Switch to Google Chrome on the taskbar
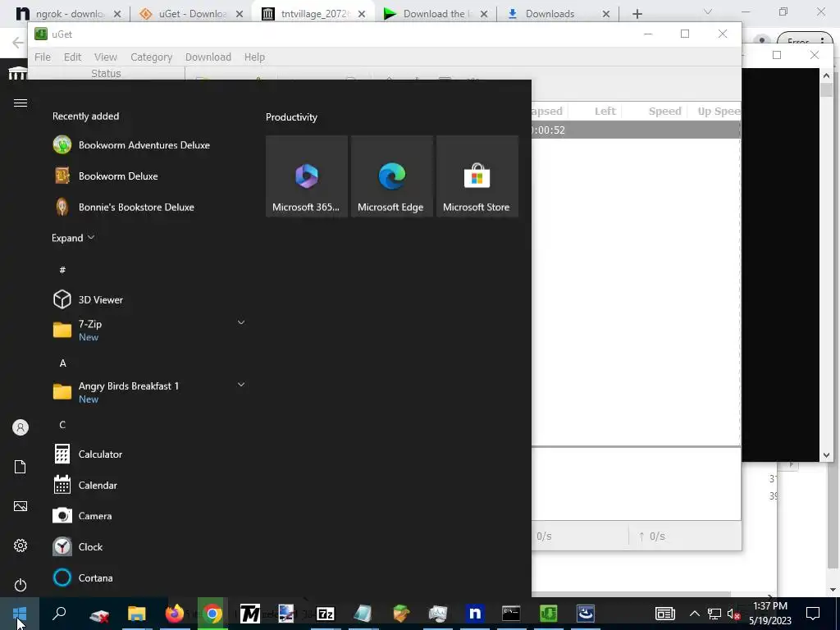 coord(212,614)
